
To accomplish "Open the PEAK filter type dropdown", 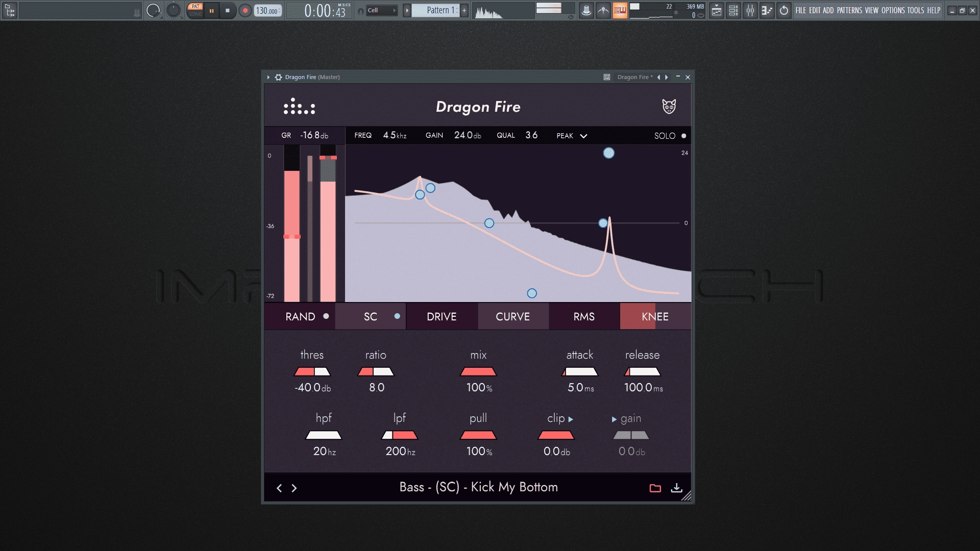I will point(572,136).
